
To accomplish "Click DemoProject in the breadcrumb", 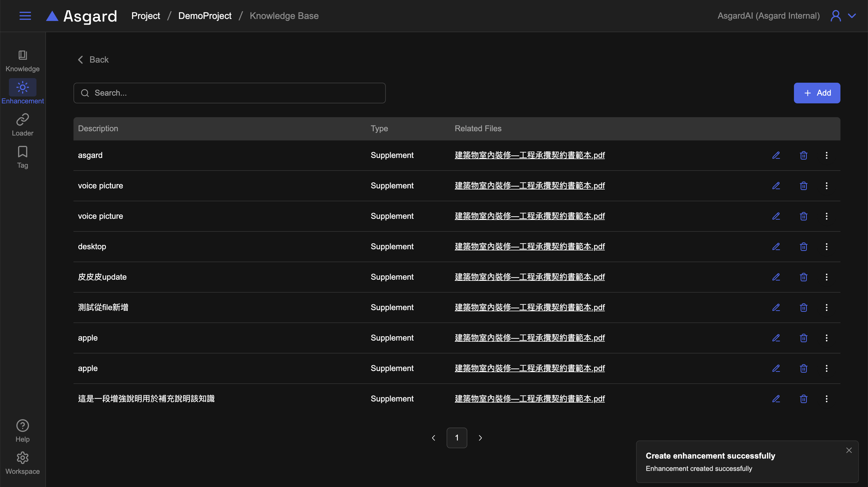I will coord(205,16).
